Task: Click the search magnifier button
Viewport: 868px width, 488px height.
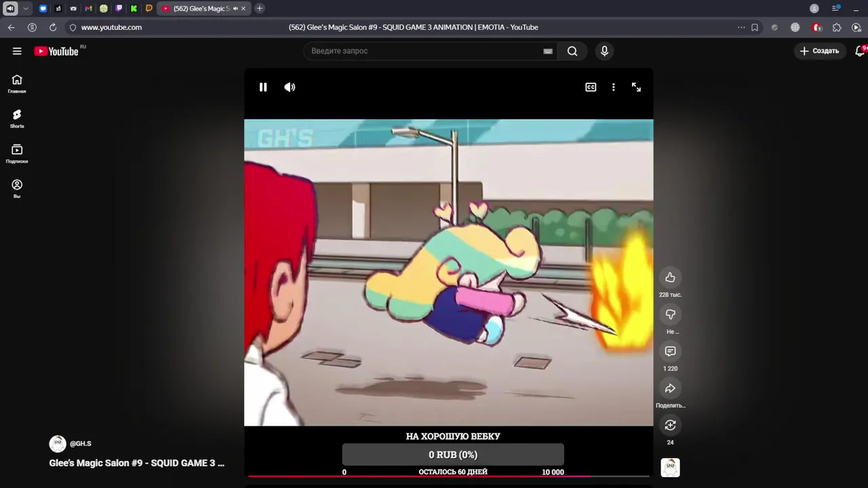Action: coord(572,51)
